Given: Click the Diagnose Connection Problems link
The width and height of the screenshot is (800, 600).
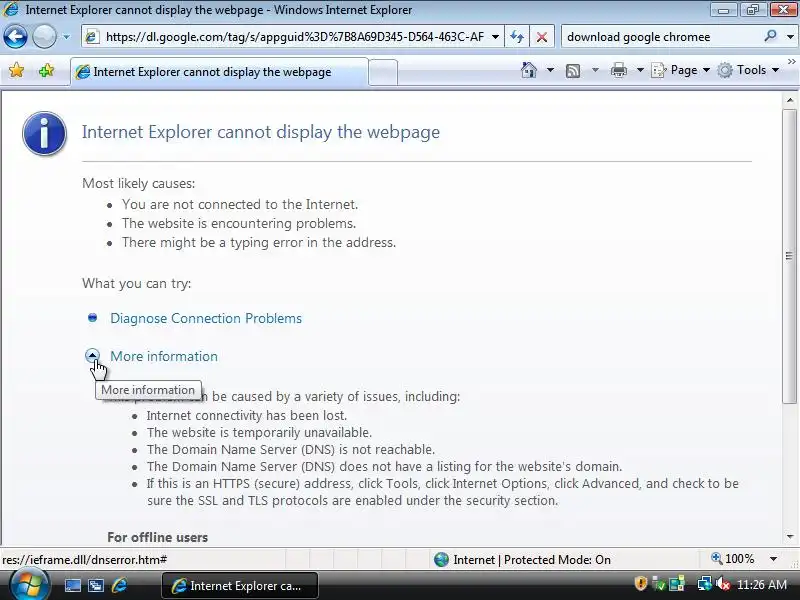Looking at the screenshot, I should 206,318.
